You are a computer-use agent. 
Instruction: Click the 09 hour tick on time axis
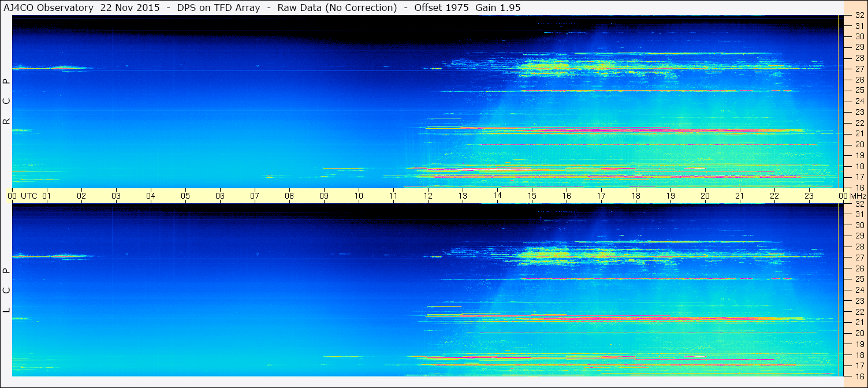[x=324, y=196]
